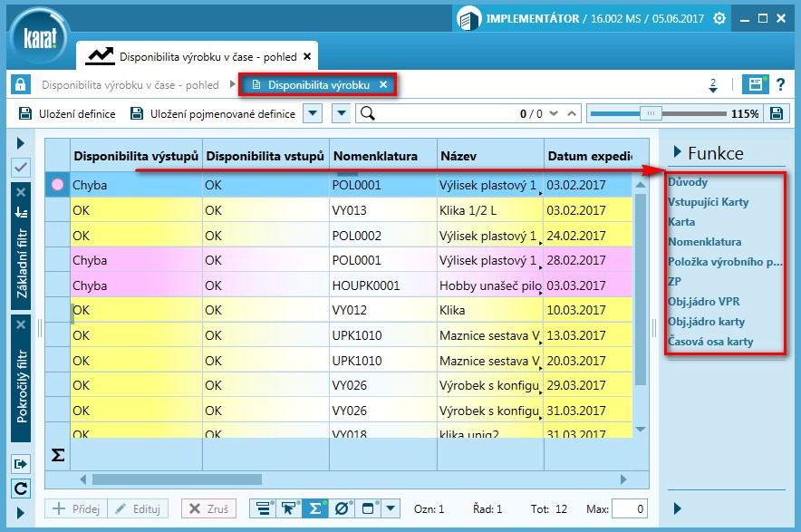Click the cursor selection icon in bottom toolbar
This screenshot has height=532, width=801.
point(290,508)
